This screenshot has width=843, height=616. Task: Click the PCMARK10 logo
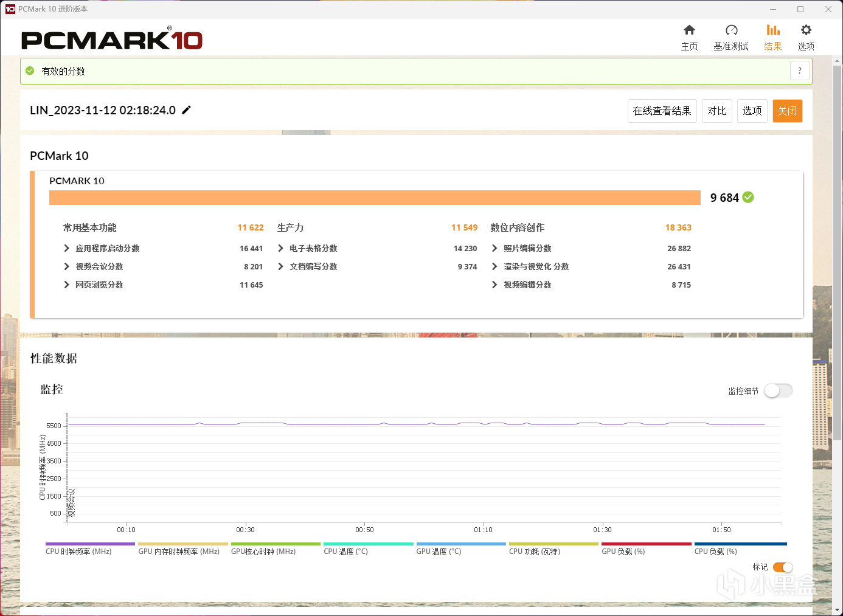click(112, 40)
